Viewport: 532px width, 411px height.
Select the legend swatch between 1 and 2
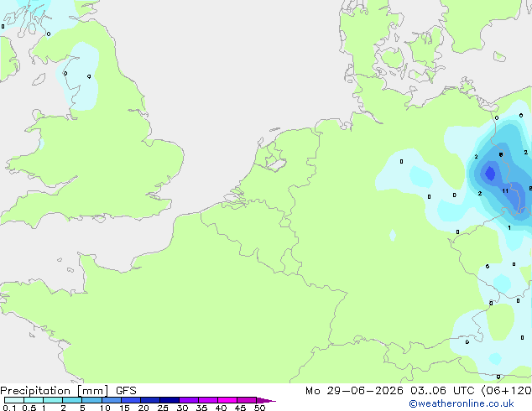(53, 400)
